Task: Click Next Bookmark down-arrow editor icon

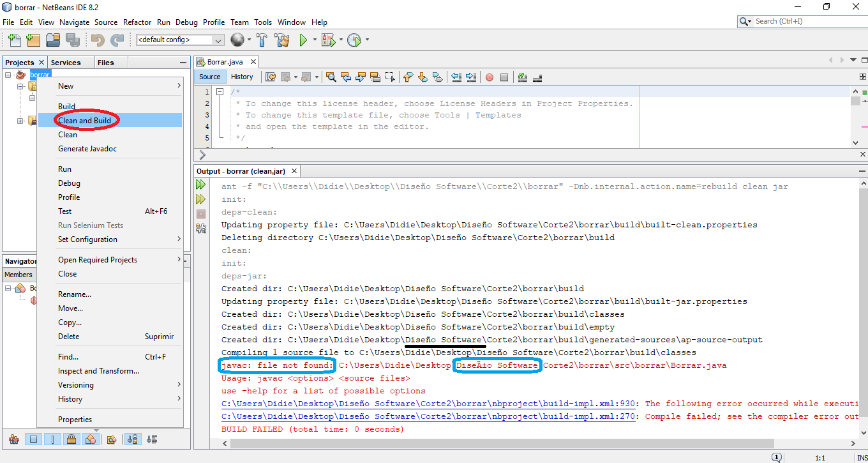Action: tap(423, 77)
